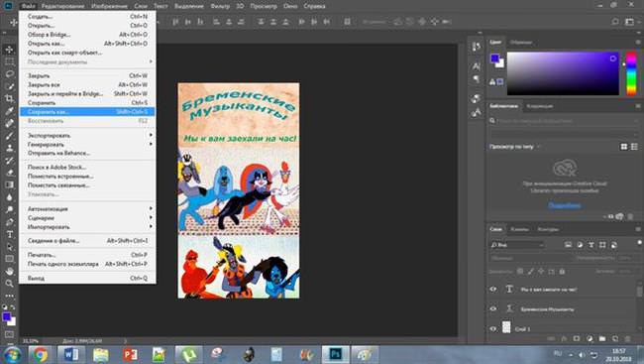Toggle shape layer filter in Layers panel
644x364 pixels.
[x=602, y=245]
